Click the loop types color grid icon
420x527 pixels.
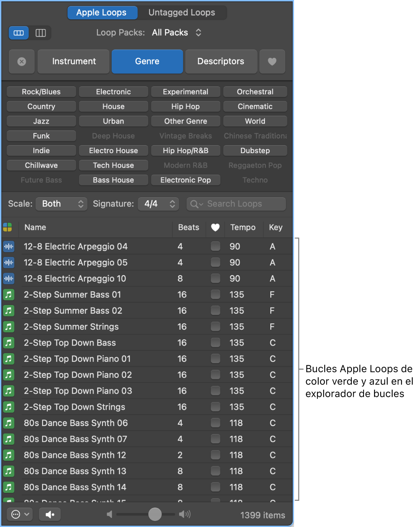point(8,227)
